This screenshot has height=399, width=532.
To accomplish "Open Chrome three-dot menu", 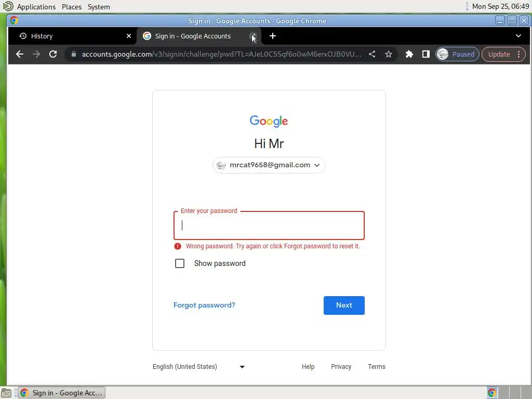I will coord(519,54).
